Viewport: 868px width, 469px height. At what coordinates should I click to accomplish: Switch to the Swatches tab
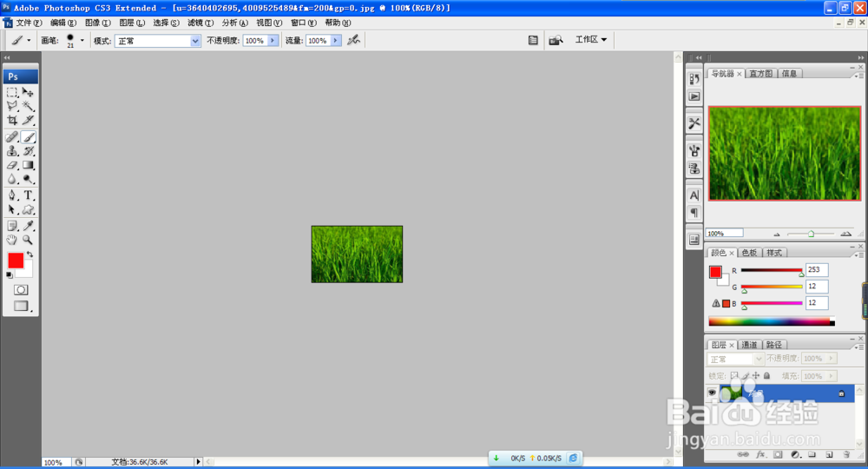point(749,253)
